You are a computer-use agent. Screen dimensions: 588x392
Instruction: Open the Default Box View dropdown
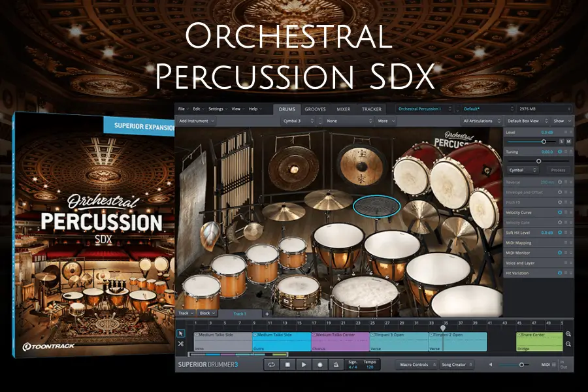[x=528, y=121]
